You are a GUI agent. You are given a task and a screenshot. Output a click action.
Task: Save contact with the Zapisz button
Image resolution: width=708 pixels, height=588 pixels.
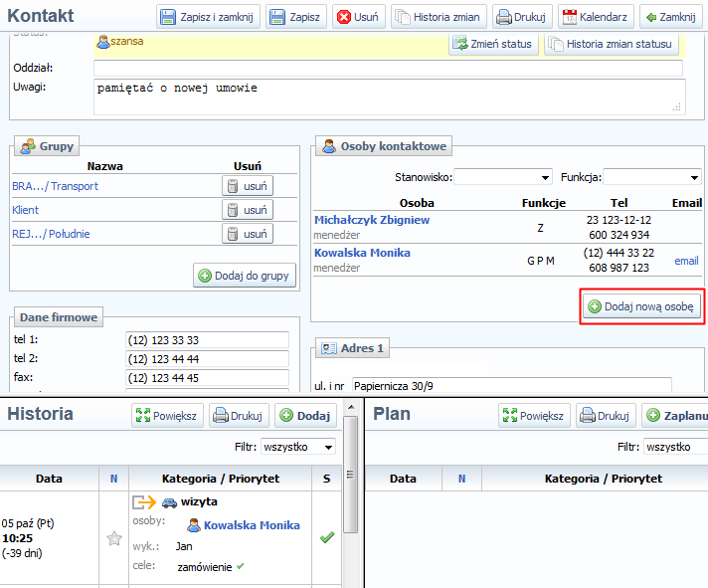pos(296,17)
